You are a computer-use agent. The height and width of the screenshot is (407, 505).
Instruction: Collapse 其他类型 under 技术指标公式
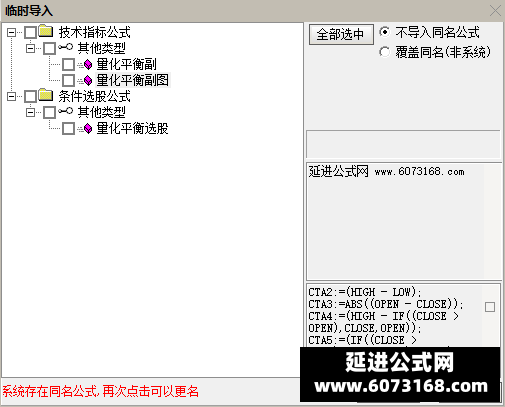tap(30, 48)
